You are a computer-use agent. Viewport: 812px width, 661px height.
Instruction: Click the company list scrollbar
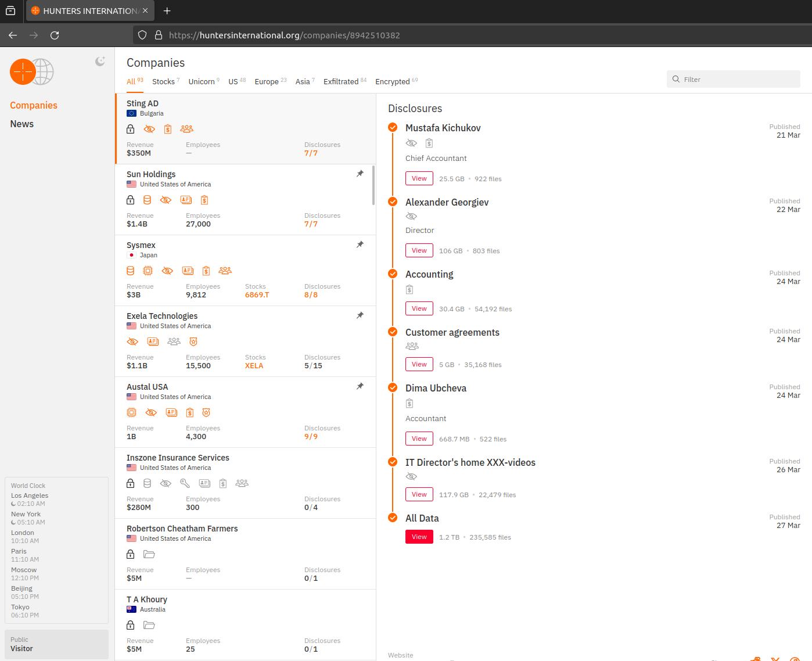pyautogui.click(x=373, y=185)
